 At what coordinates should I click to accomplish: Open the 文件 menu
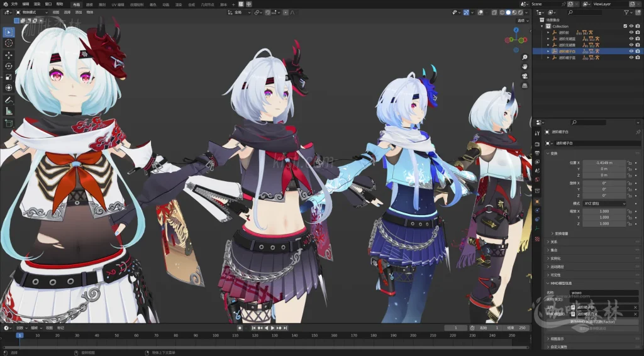pyautogui.click(x=14, y=4)
